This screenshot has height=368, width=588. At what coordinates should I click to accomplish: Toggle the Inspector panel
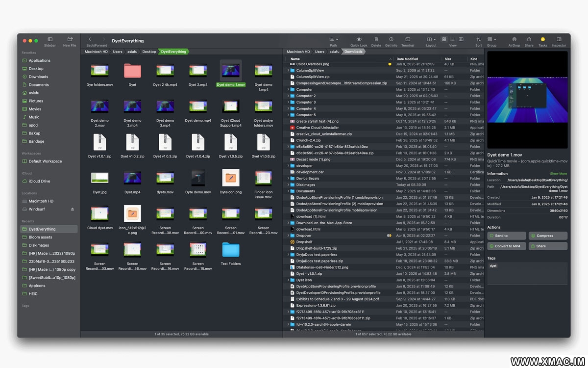pyautogui.click(x=559, y=39)
